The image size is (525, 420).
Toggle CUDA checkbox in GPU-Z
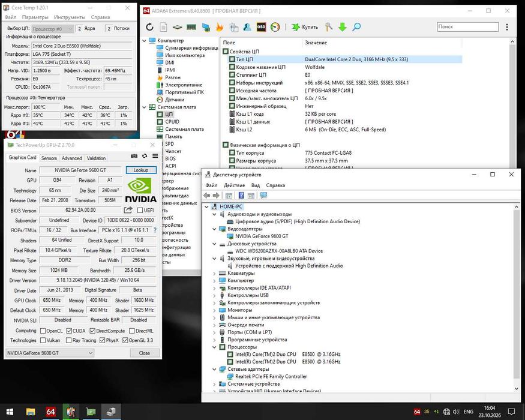point(69,331)
